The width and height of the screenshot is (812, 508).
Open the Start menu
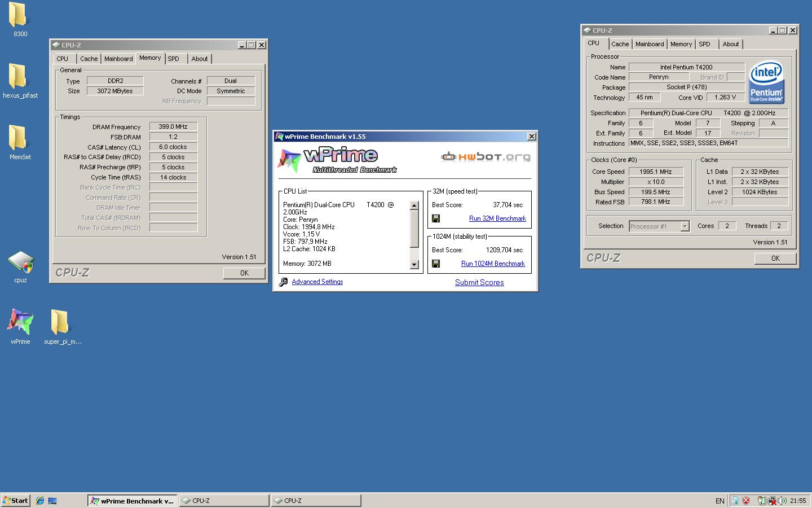point(16,501)
